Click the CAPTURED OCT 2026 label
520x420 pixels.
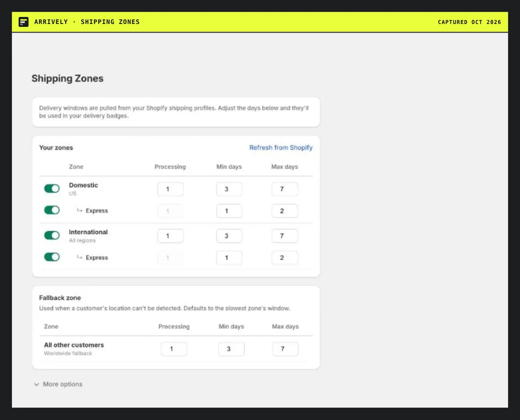coord(470,22)
